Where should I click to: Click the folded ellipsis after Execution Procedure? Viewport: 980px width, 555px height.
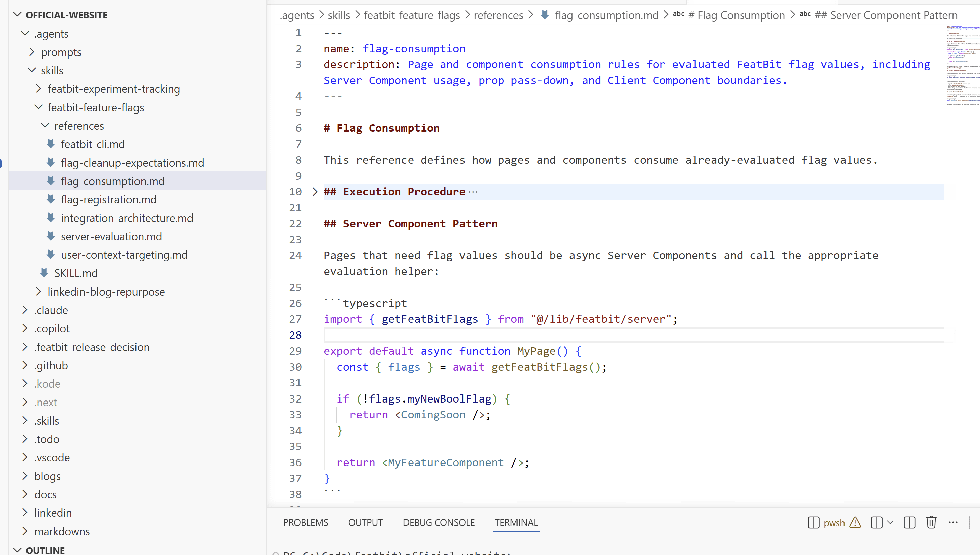coord(473,192)
